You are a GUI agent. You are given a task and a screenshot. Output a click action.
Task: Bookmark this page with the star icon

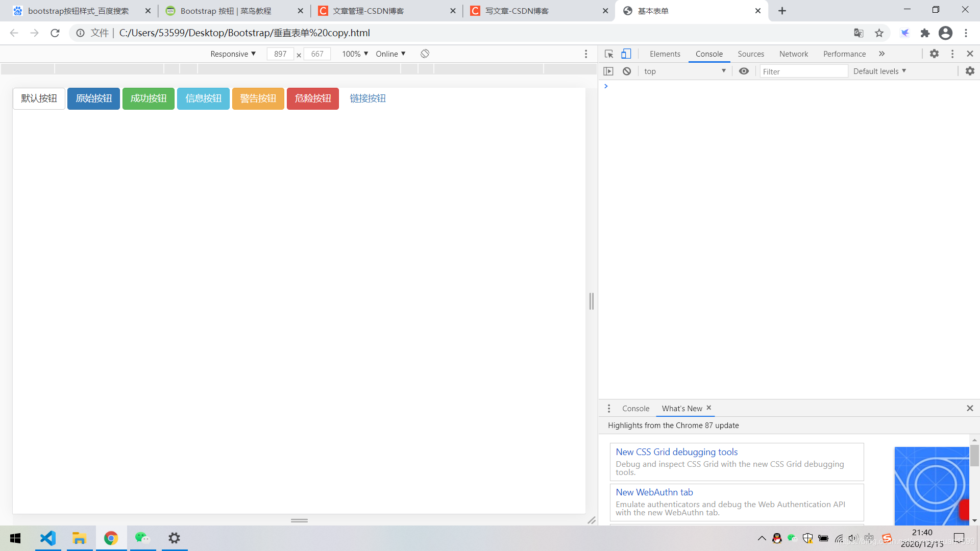[x=879, y=33]
